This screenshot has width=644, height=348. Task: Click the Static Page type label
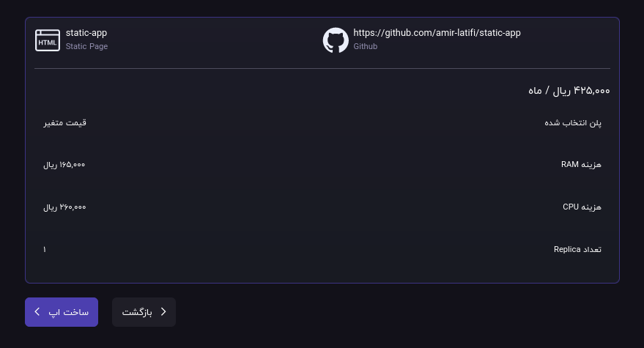(x=86, y=46)
